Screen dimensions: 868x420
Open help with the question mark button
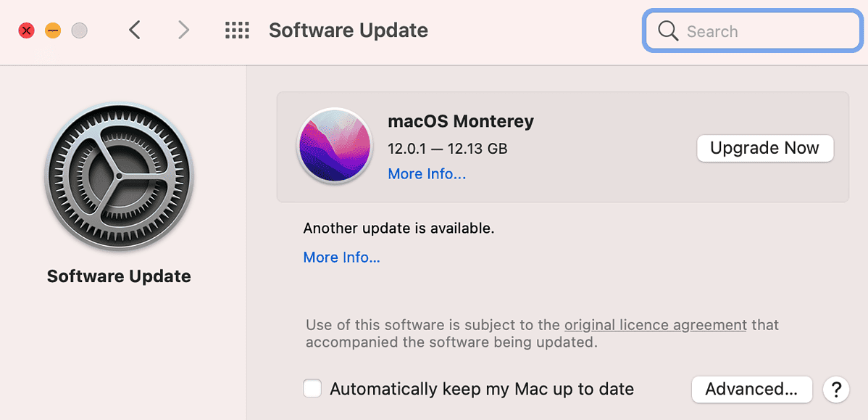pos(835,390)
